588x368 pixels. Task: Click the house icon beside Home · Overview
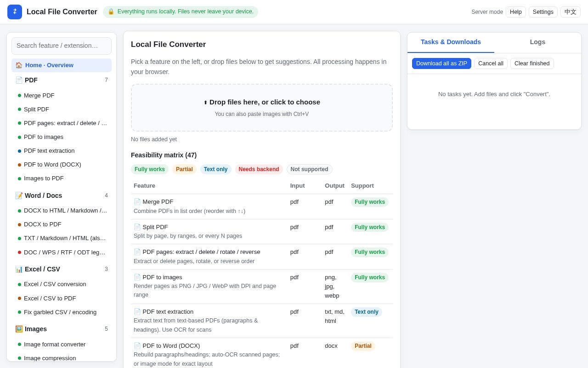click(19, 65)
